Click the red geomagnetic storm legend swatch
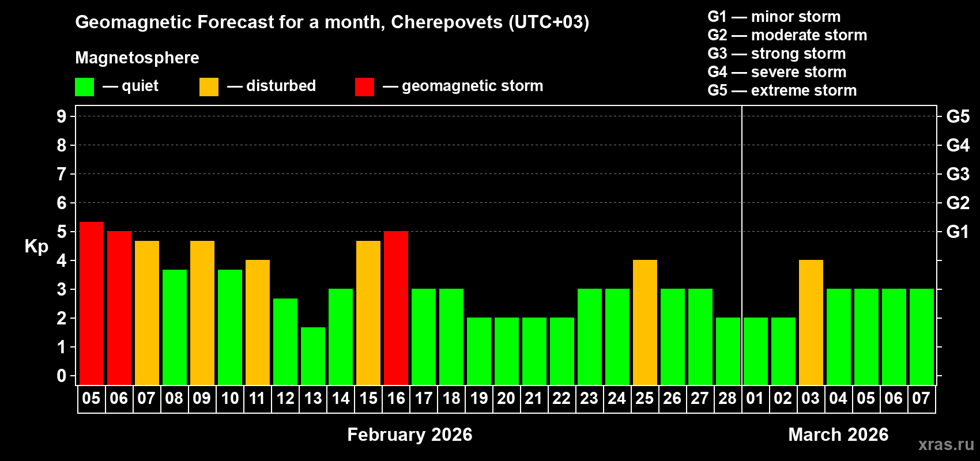 [x=364, y=86]
